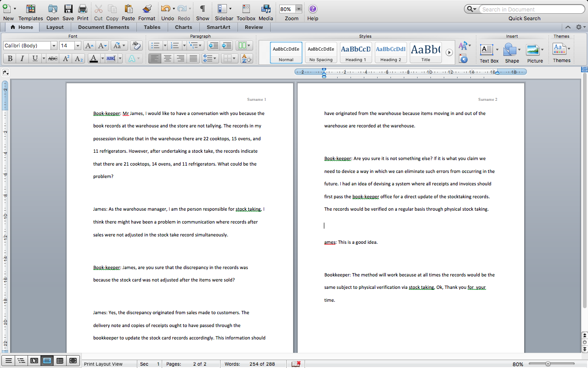
Task: Insert a Text Box
Action: (x=487, y=51)
